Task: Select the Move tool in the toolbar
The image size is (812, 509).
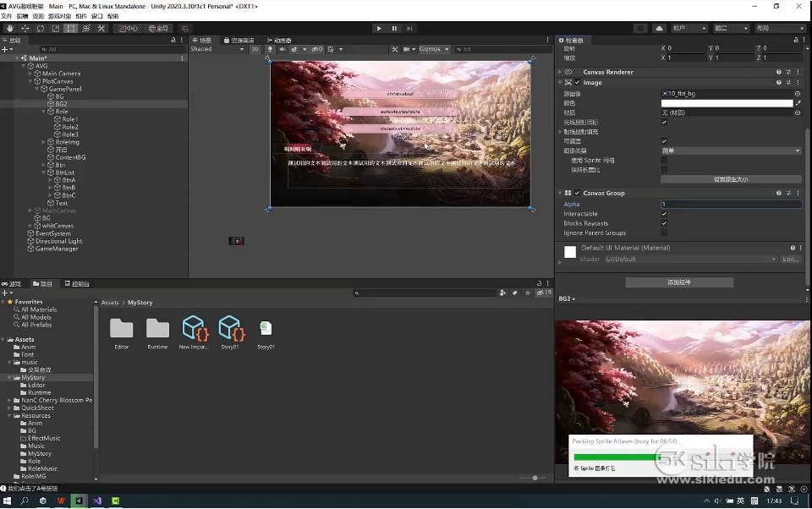Action: [x=25, y=29]
